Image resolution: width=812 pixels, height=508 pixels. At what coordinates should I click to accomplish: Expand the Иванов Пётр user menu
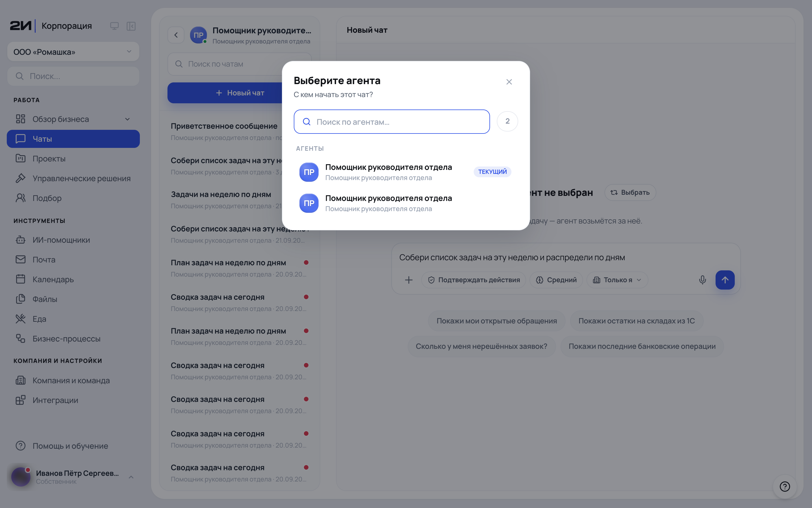[x=73, y=477]
